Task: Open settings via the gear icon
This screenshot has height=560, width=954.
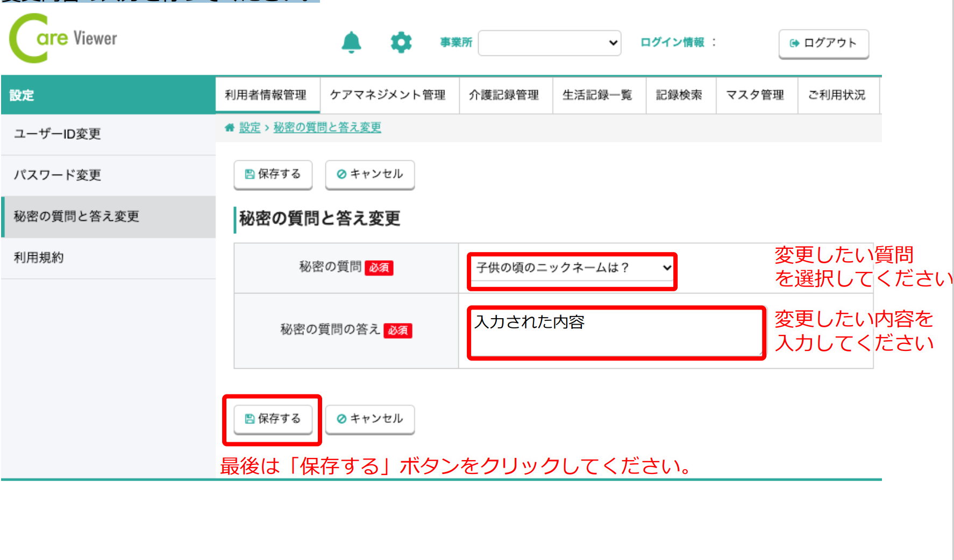Action: 401,42
